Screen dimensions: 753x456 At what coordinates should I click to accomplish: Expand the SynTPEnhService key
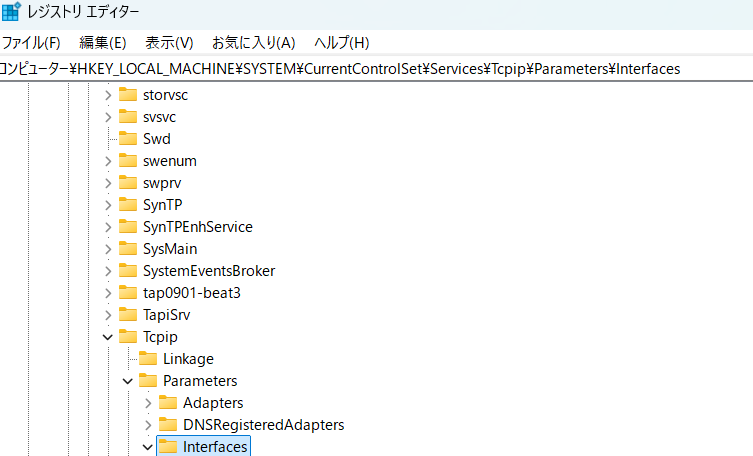(x=108, y=227)
